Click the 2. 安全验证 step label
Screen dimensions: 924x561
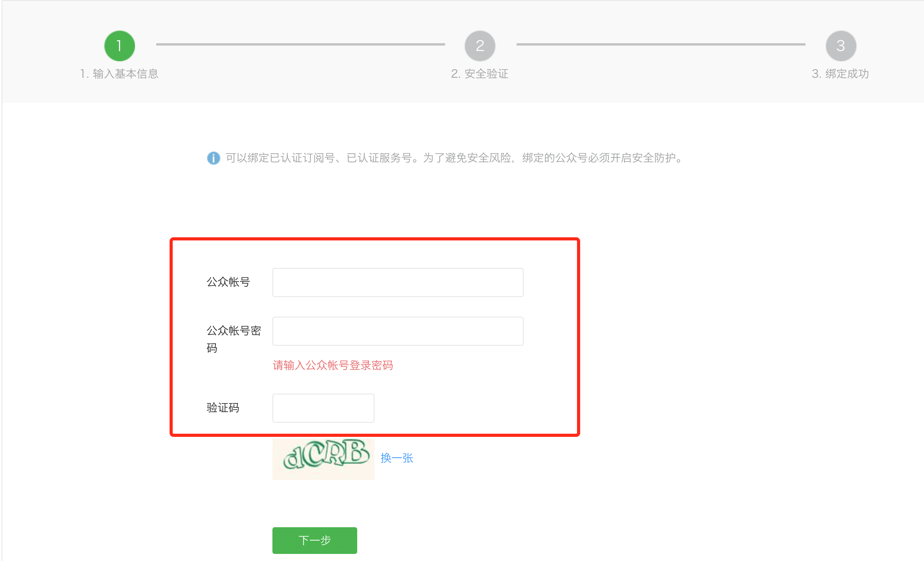click(480, 74)
